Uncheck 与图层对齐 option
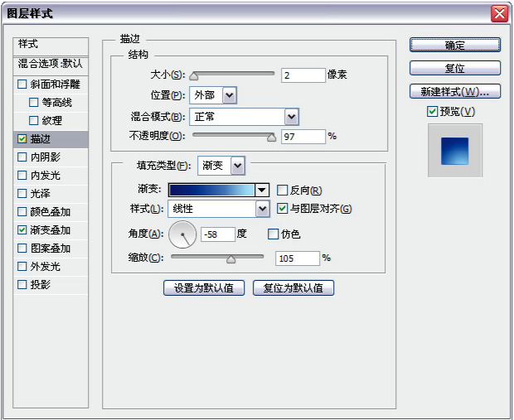Screen dimensions: 514x420 [283, 209]
